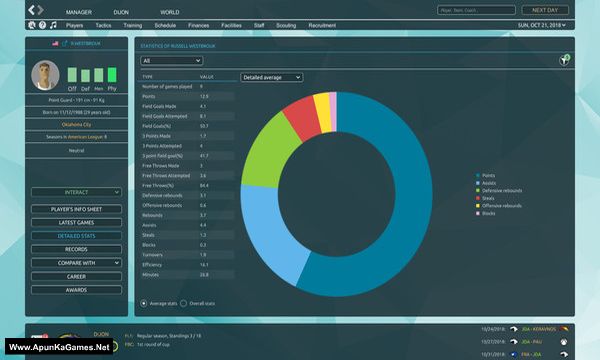Expand the SUN, OCT 21, 2018 date dropdown
600x360 pixels.
tap(542, 25)
